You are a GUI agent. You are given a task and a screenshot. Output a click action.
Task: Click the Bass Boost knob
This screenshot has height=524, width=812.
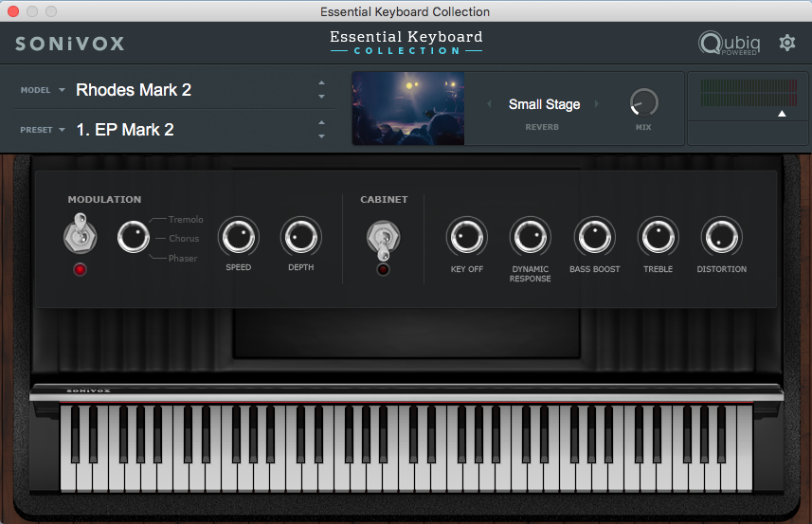(594, 237)
